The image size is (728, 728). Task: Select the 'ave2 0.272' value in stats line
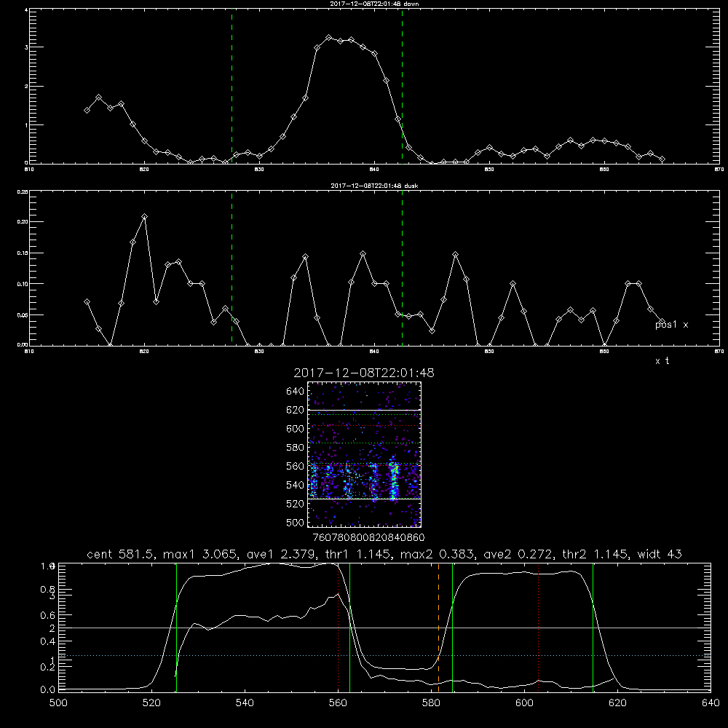(518, 554)
